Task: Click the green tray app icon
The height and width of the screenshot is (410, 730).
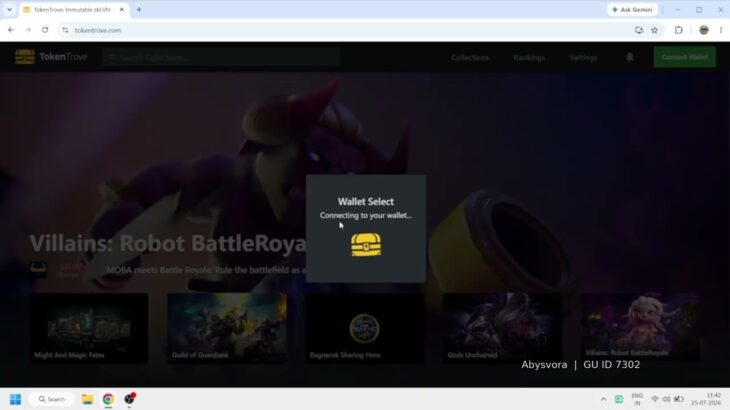Action: click(x=619, y=399)
